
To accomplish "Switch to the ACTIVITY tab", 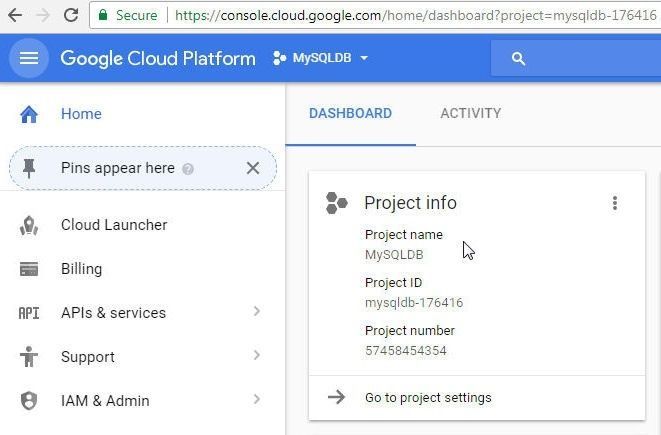I will (x=470, y=113).
